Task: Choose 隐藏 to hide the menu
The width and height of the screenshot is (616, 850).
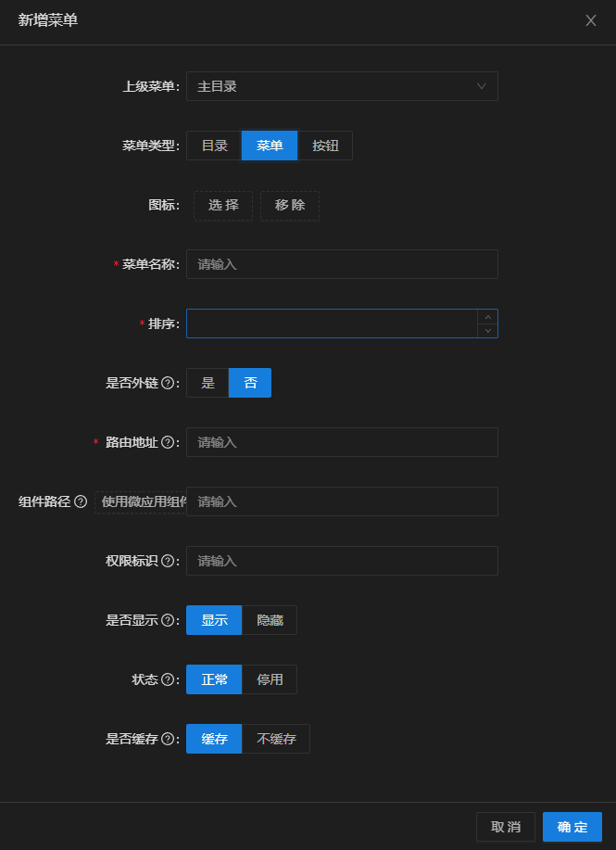Action: pyautogui.click(x=270, y=620)
